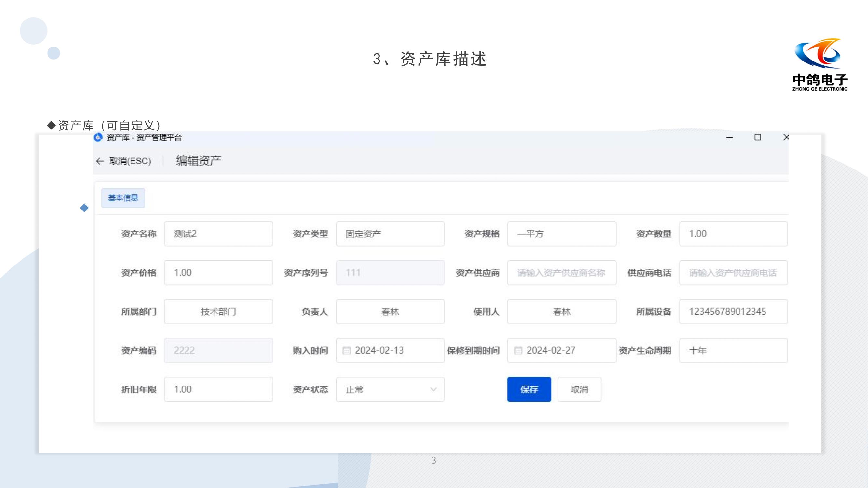Click the 资产供应商 name input
868x488 pixels.
tap(562, 273)
